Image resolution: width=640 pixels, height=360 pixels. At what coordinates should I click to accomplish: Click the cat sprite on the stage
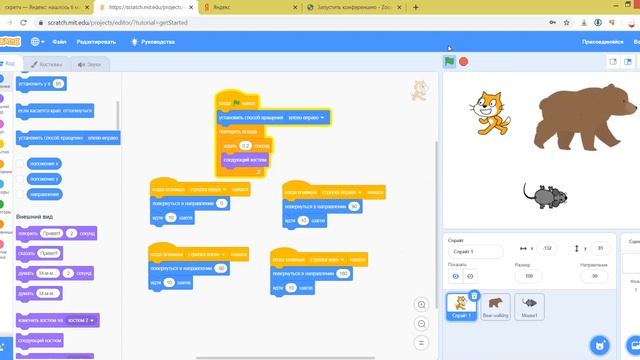tap(489, 113)
